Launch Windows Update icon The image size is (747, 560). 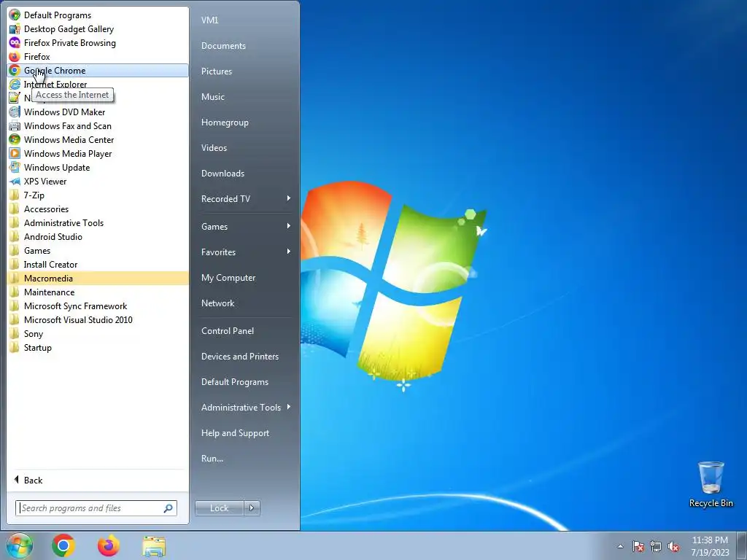(x=15, y=167)
